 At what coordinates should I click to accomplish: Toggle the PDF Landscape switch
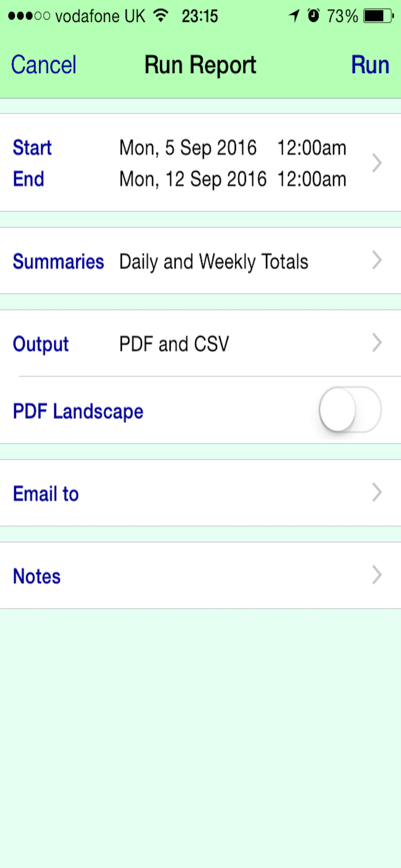(350, 410)
